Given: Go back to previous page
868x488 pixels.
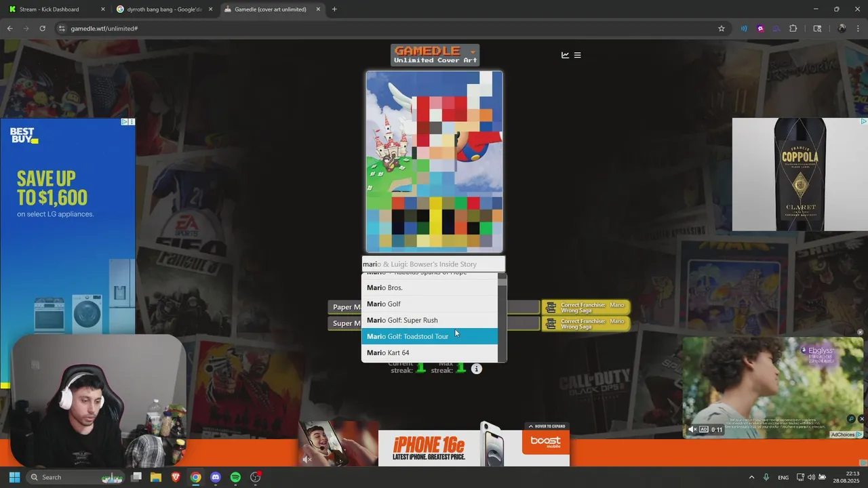Looking at the screenshot, I should [9, 28].
